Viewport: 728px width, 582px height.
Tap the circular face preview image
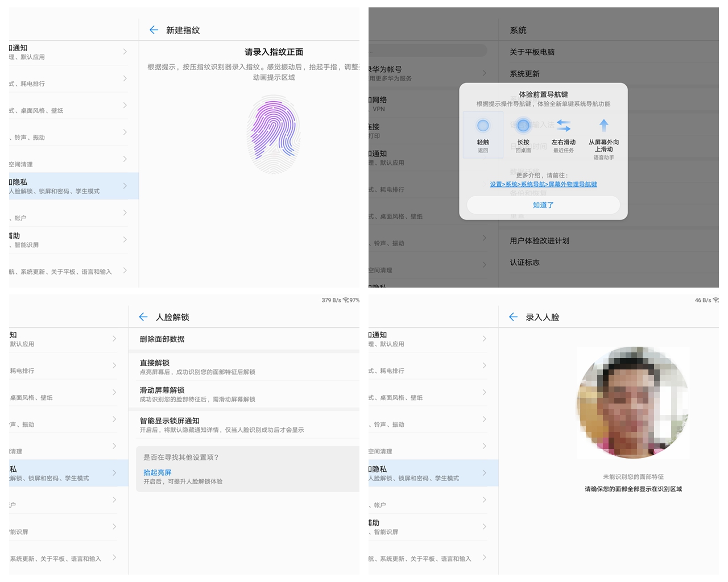pos(633,402)
